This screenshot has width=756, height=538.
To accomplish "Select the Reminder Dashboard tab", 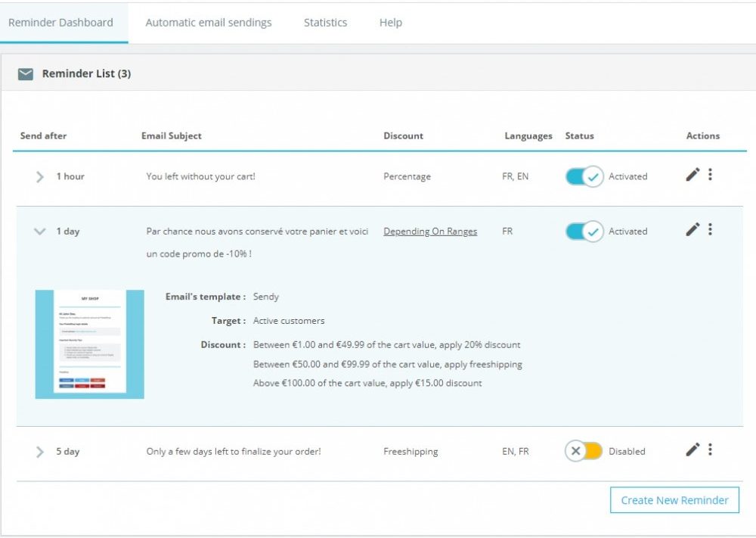I will click(60, 23).
